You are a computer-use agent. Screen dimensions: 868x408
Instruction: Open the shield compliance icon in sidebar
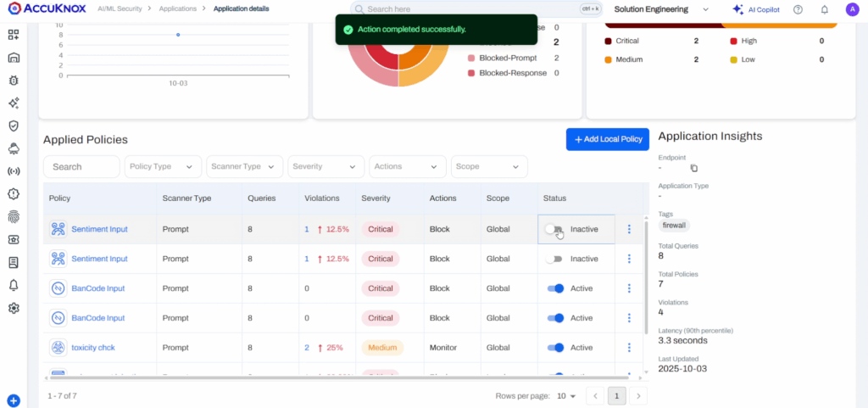pos(14,126)
